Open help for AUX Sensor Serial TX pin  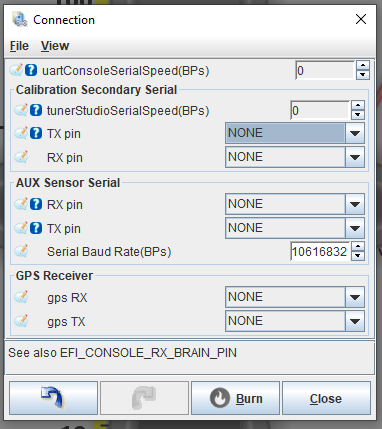(36, 228)
